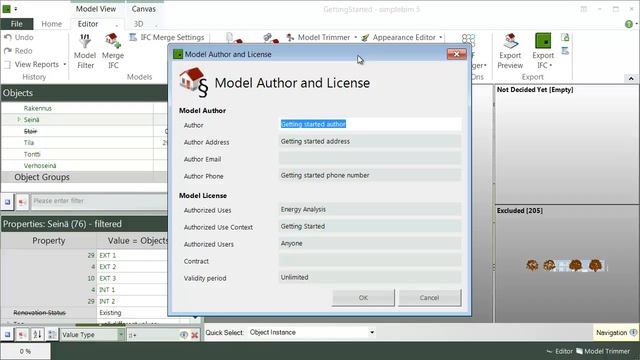Click the info icon in properties filter box
640x360 pixels.
[184, 335]
